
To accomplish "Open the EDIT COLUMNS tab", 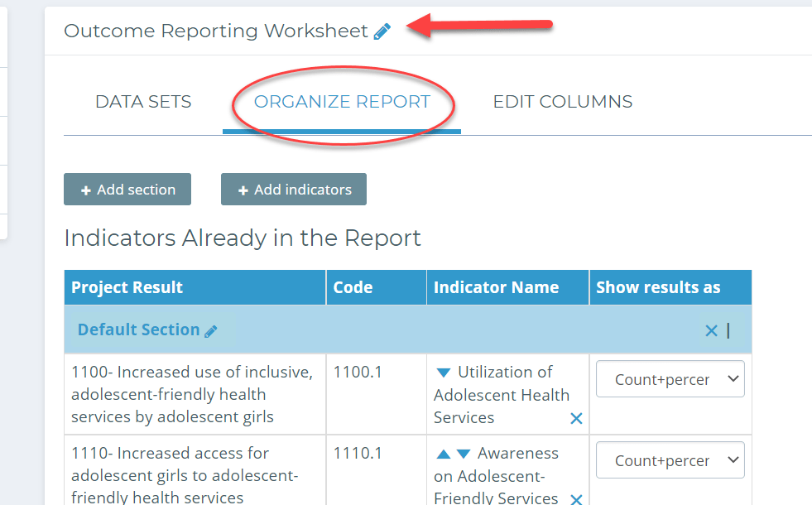I will click(x=562, y=102).
